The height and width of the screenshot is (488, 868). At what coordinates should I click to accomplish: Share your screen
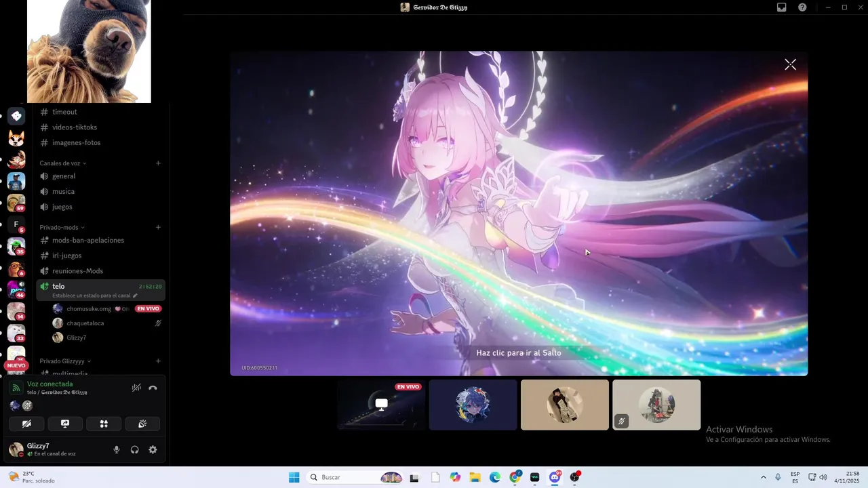coord(65,424)
